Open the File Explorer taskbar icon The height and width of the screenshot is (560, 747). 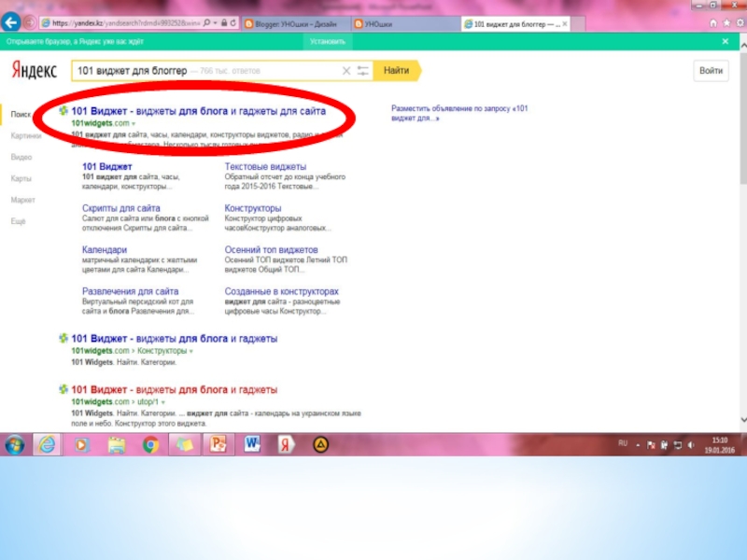tap(116, 445)
